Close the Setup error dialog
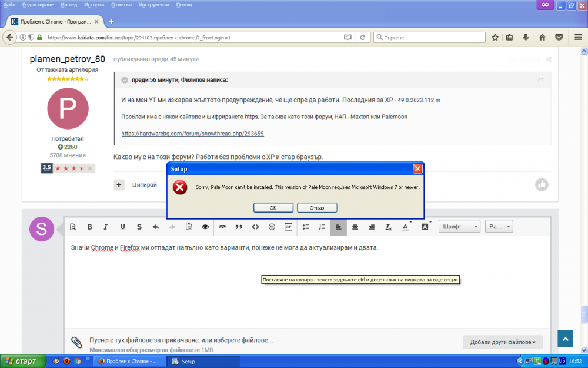 [x=417, y=168]
